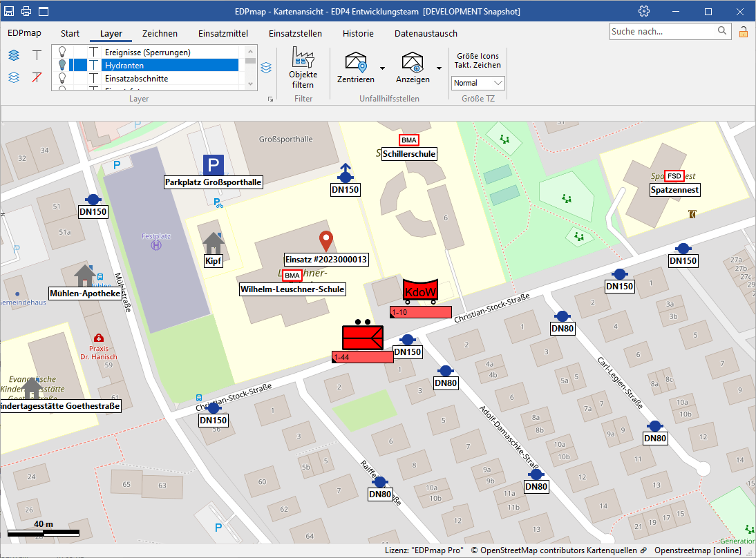Click the window view icon in title bar
Screen dimensions: 756x558
tap(44, 11)
